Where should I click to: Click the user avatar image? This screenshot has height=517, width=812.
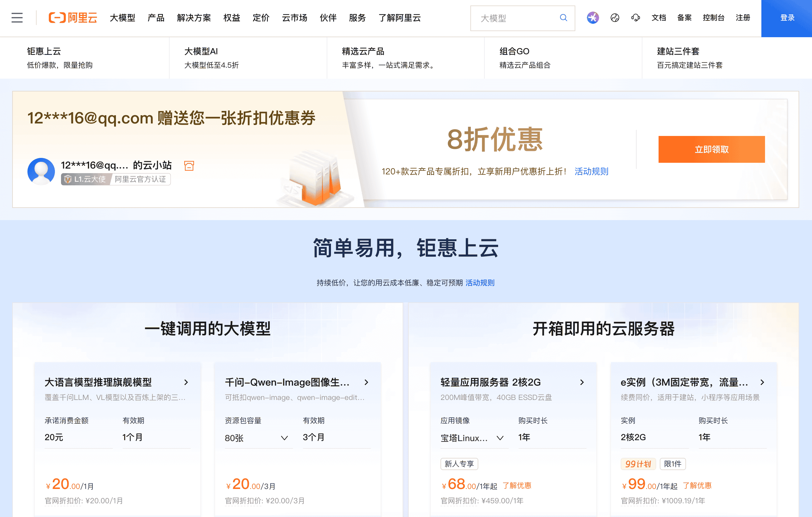click(41, 171)
